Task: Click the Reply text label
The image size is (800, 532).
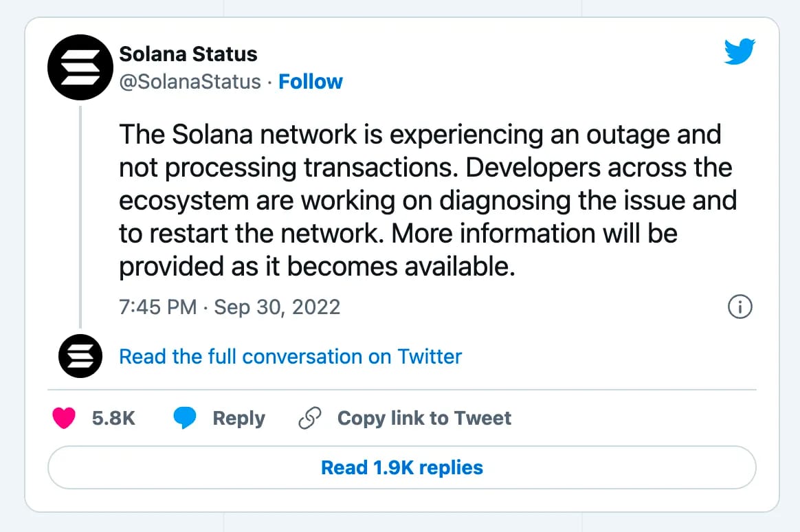Action: tap(238, 418)
